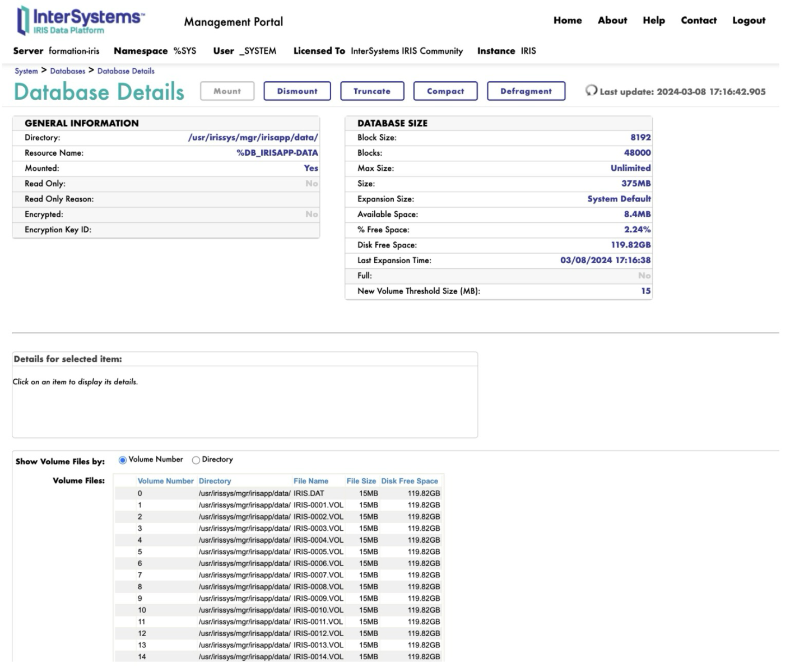
Task: Click the InterSystems IRIS logo
Action: click(80, 20)
